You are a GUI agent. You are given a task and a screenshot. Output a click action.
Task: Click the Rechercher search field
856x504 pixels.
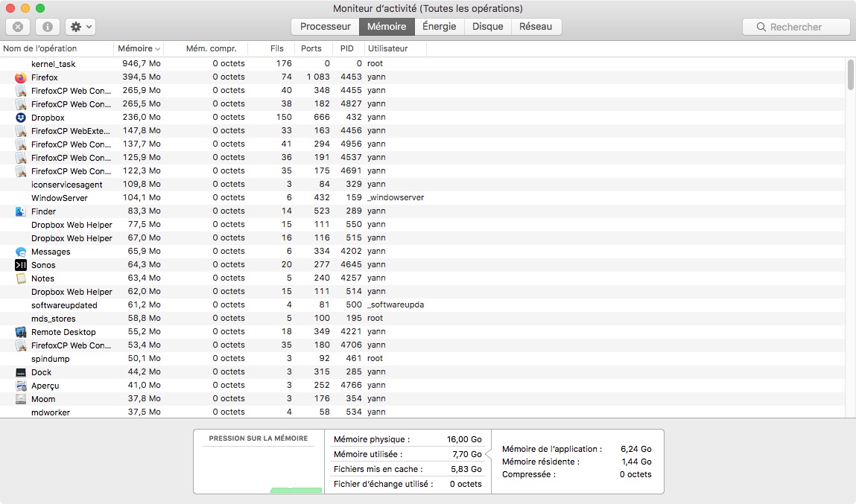[x=796, y=27]
